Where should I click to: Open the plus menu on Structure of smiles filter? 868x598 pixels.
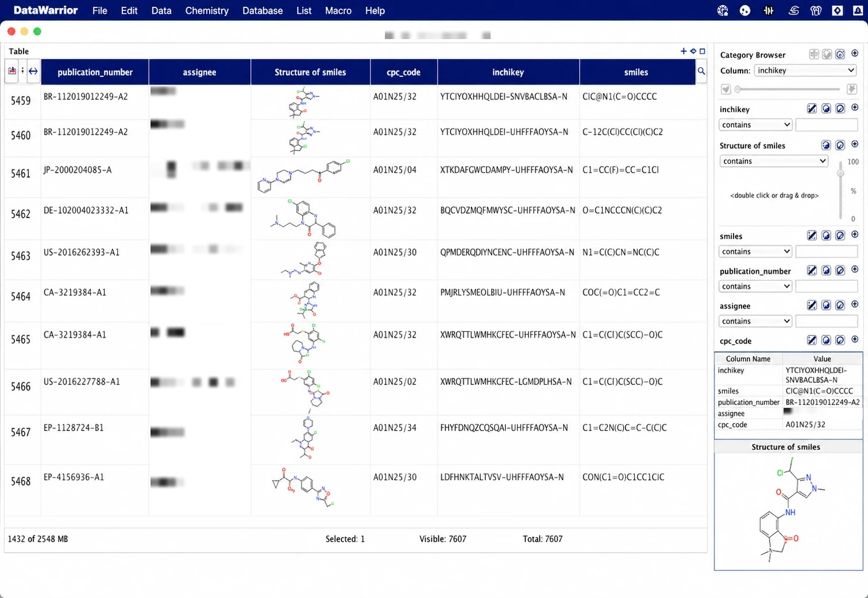pyautogui.click(x=855, y=144)
